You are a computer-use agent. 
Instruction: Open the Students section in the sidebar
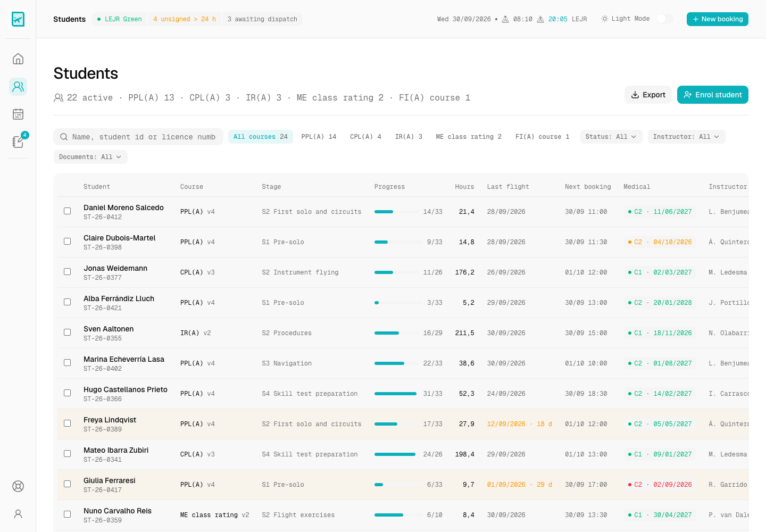[x=18, y=86]
